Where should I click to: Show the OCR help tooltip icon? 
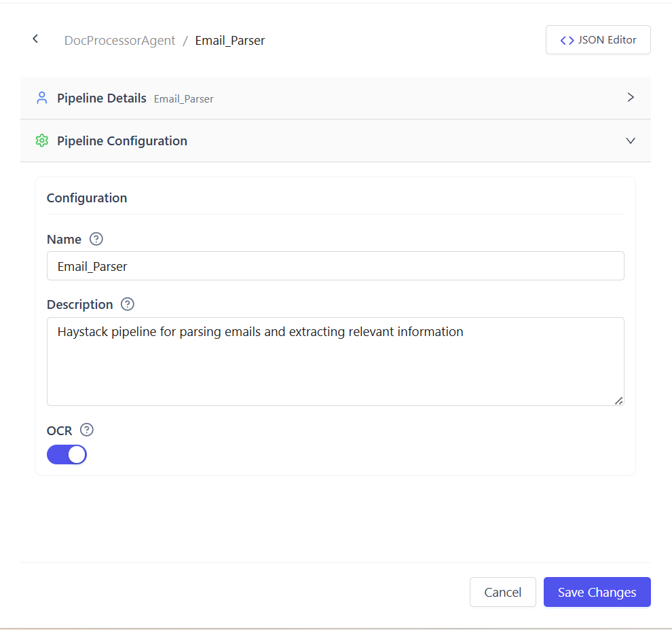(x=87, y=430)
